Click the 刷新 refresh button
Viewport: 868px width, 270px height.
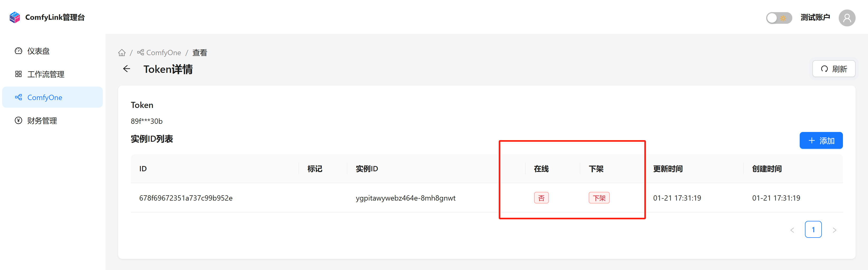click(x=834, y=69)
